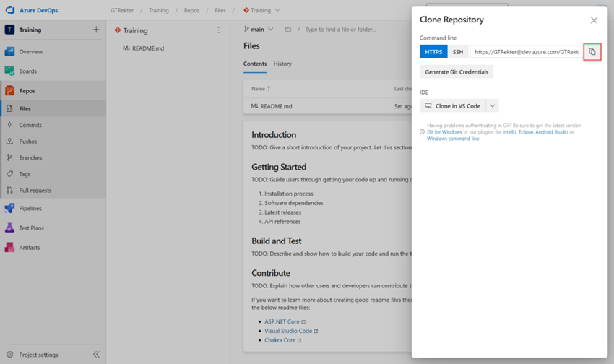Open README.md row in files table

click(327, 106)
